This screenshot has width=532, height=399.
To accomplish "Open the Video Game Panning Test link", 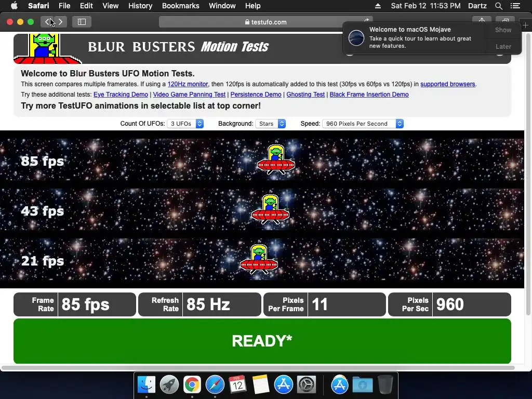I will point(189,95).
